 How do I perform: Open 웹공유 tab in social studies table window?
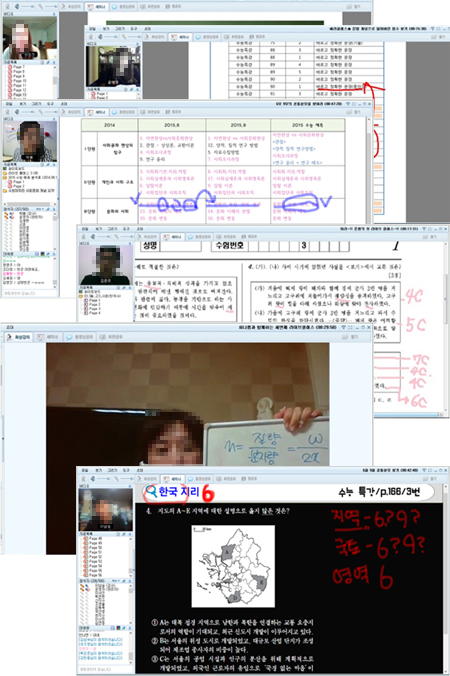point(173,112)
